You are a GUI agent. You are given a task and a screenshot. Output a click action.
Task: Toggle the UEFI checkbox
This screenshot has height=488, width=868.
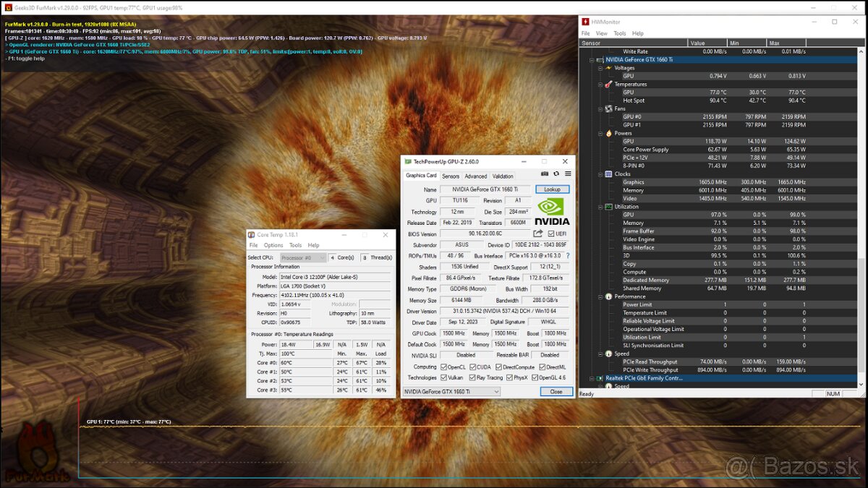(x=551, y=234)
